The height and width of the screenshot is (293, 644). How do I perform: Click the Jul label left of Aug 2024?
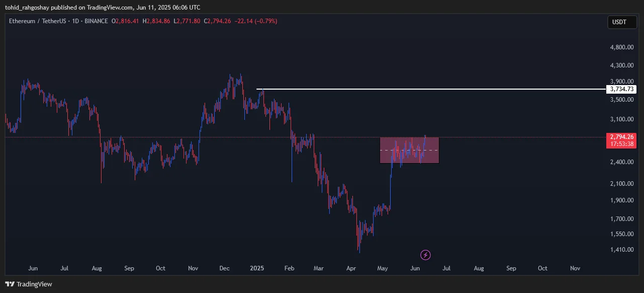pyautogui.click(x=64, y=268)
